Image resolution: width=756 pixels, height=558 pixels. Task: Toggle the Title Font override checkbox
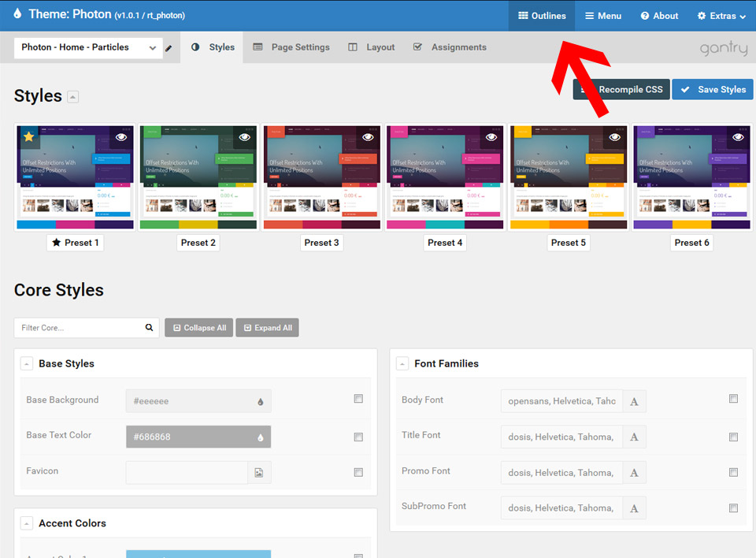click(733, 437)
